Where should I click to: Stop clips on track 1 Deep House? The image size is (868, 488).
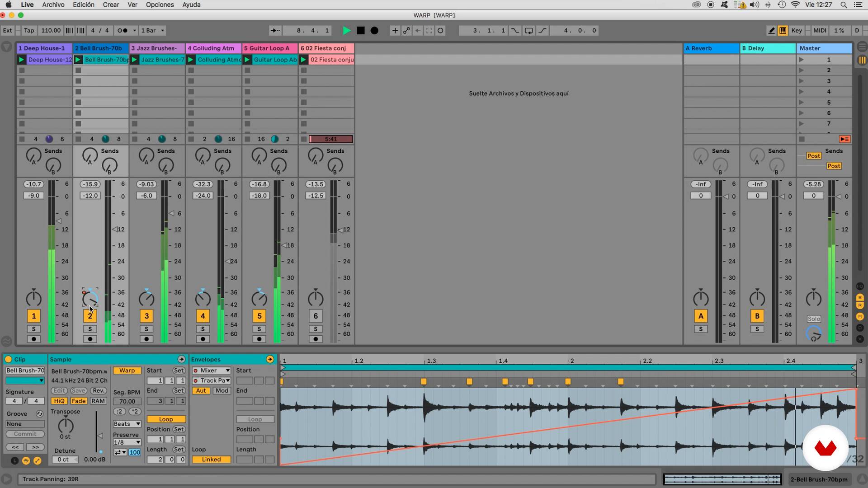click(x=21, y=139)
